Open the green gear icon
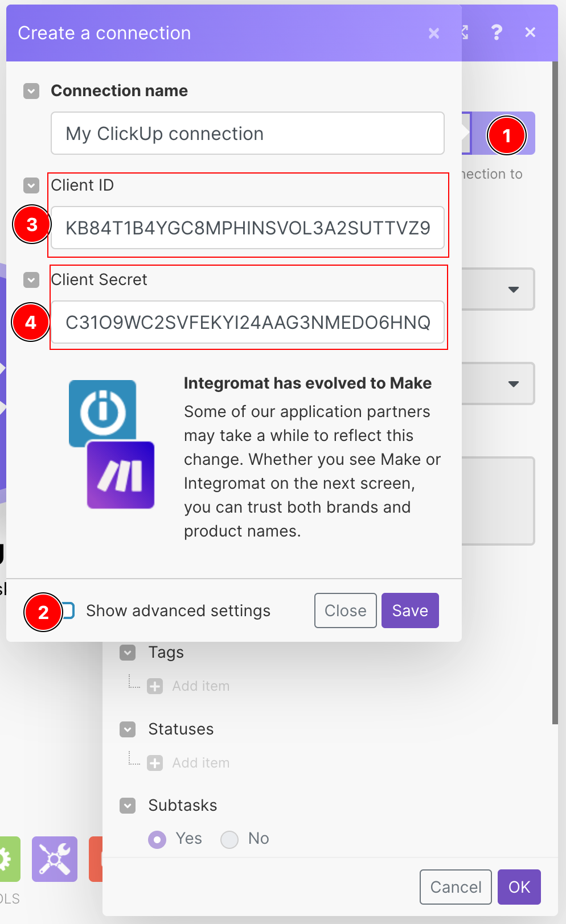 click(9, 859)
